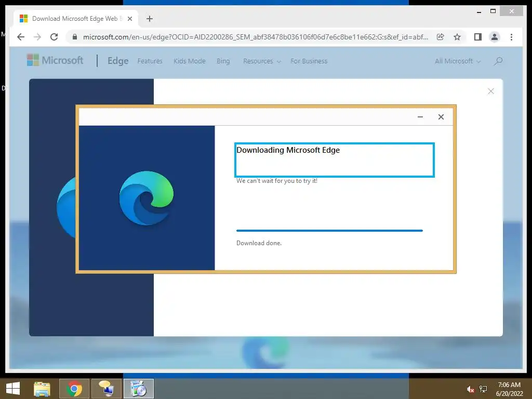Minimize the Chrome window
The width and height of the screenshot is (532, 399).
point(478,11)
